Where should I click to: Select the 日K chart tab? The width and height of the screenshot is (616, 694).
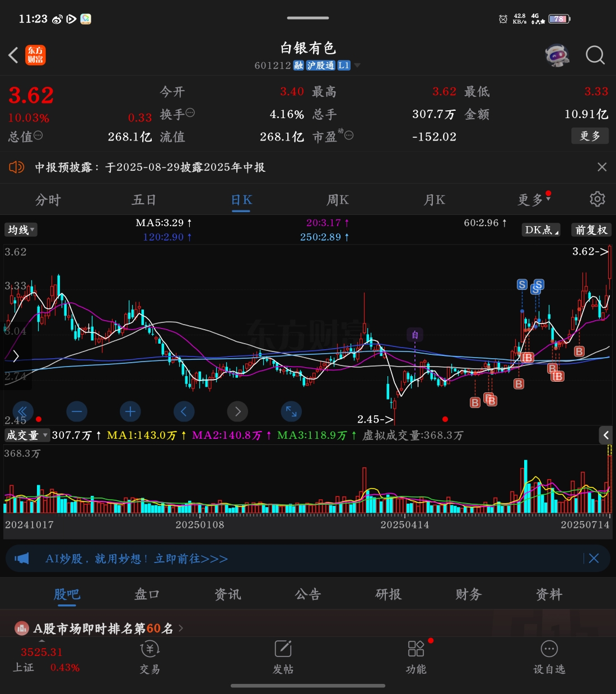[241, 200]
